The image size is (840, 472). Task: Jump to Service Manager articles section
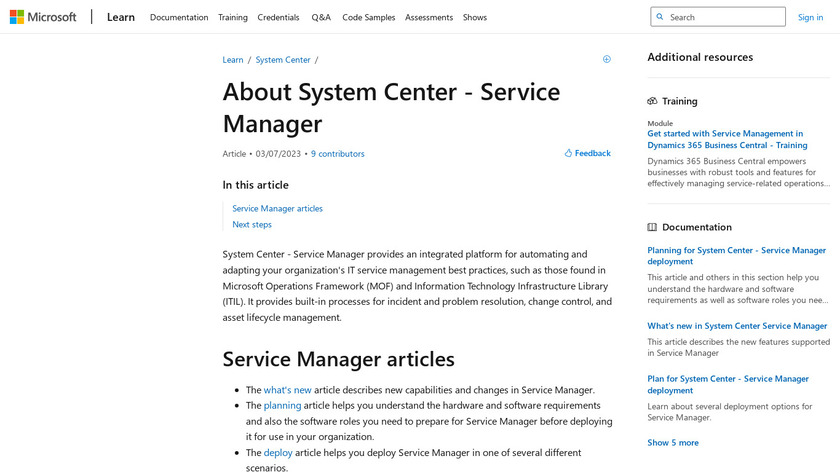click(277, 209)
